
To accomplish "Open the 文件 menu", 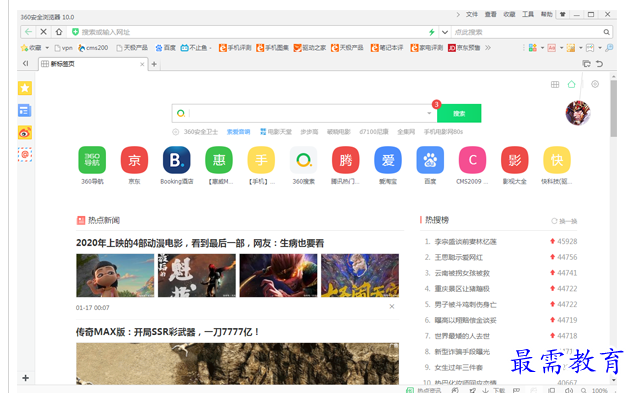I will tap(472, 15).
